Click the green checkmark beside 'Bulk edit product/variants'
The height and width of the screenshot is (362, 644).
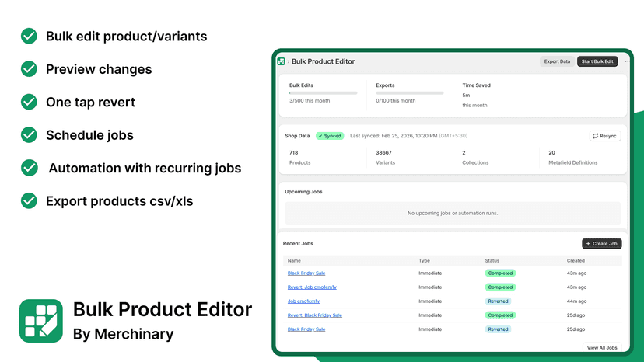(x=29, y=36)
